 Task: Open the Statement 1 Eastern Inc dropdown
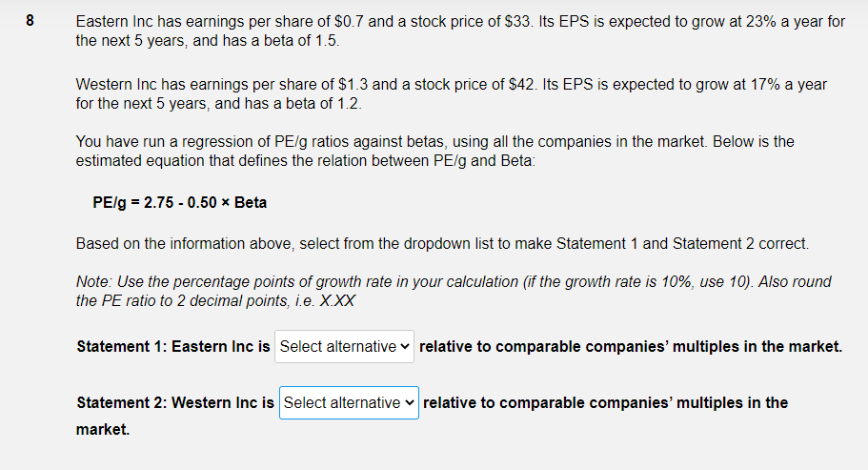pyautogui.click(x=344, y=347)
